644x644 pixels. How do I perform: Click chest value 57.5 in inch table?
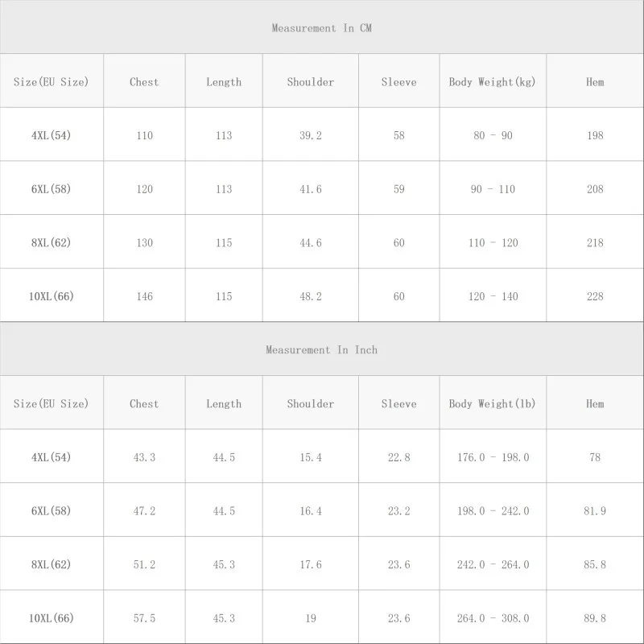[x=144, y=618]
